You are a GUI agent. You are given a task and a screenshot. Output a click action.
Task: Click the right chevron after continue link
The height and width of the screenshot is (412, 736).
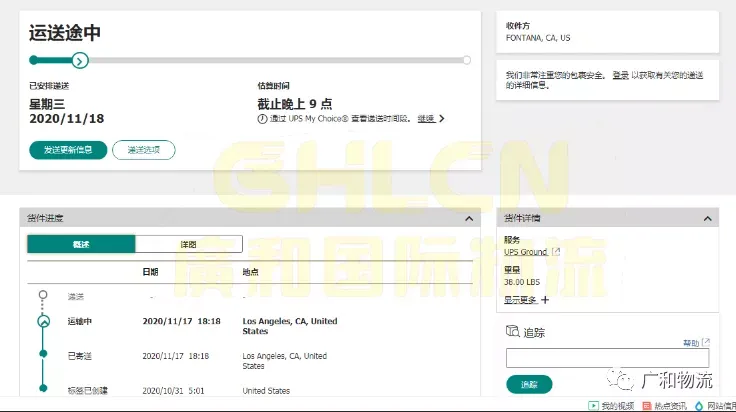(441, 119)
